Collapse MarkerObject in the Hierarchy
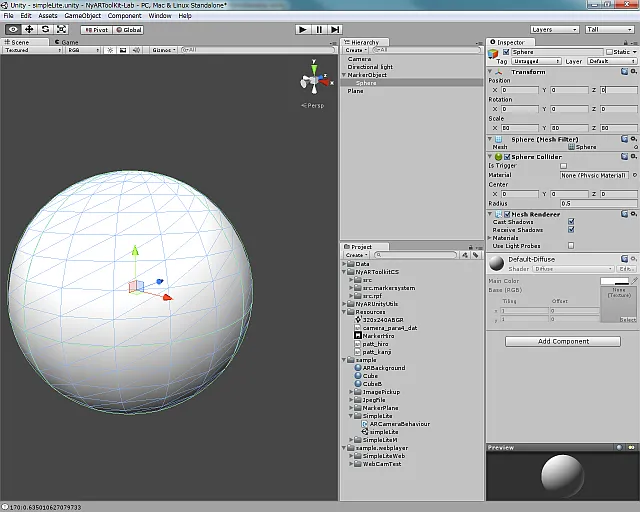 pos(344,75)
